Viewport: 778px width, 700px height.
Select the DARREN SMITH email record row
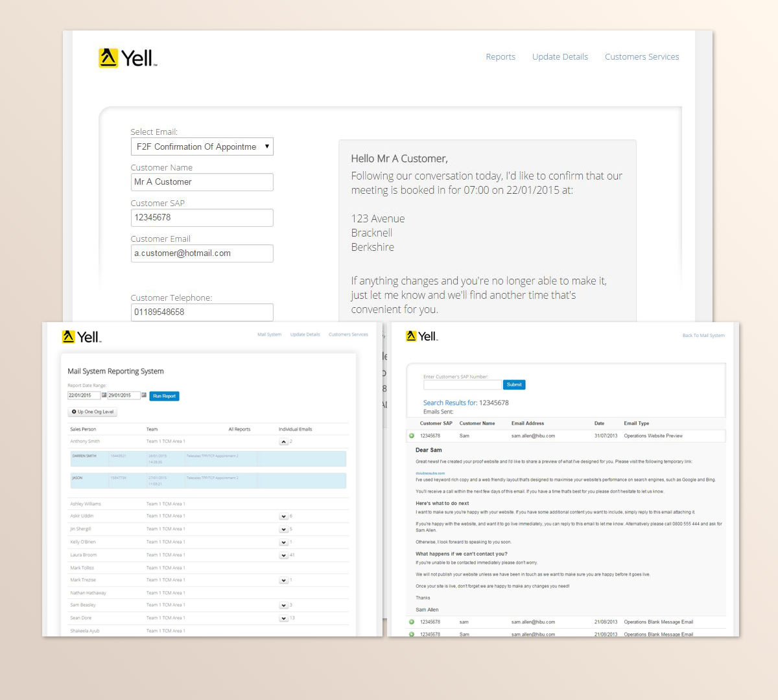tap(208, 459)
